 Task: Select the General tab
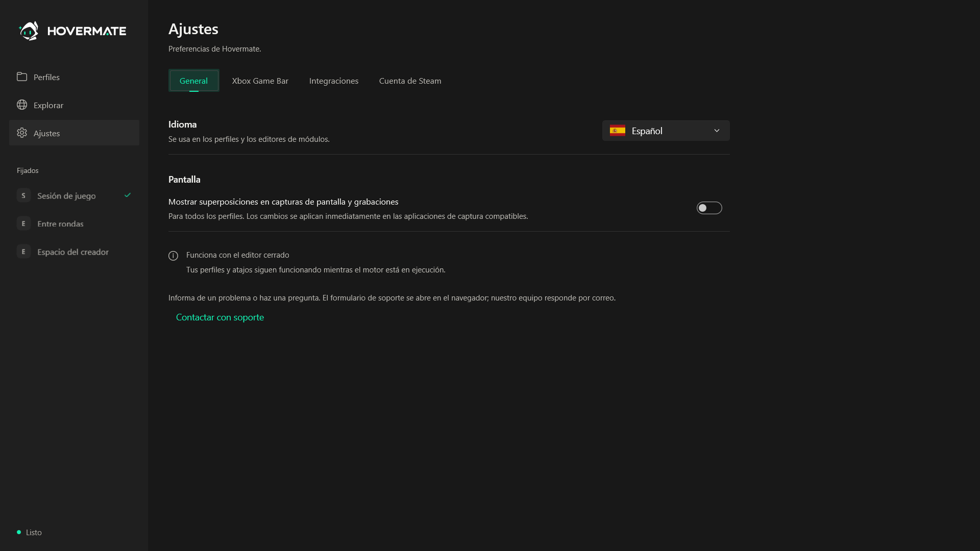click(x=194, y=81)
